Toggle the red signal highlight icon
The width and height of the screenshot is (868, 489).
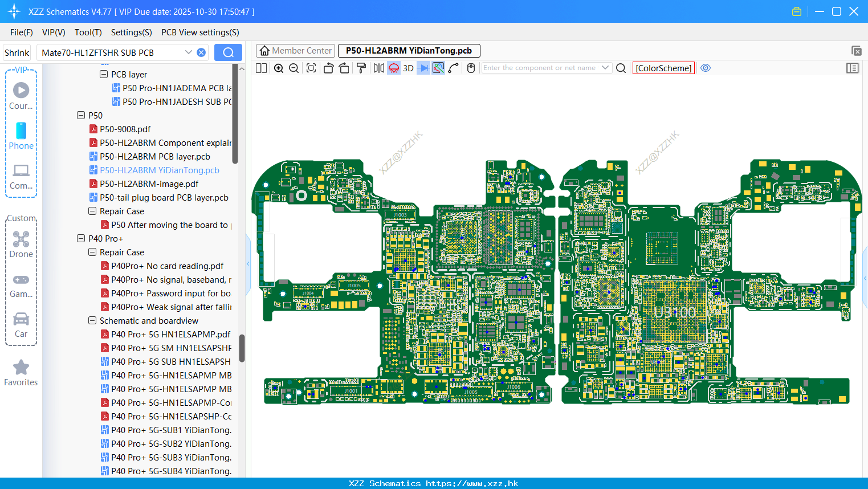[x=394, y=68]
